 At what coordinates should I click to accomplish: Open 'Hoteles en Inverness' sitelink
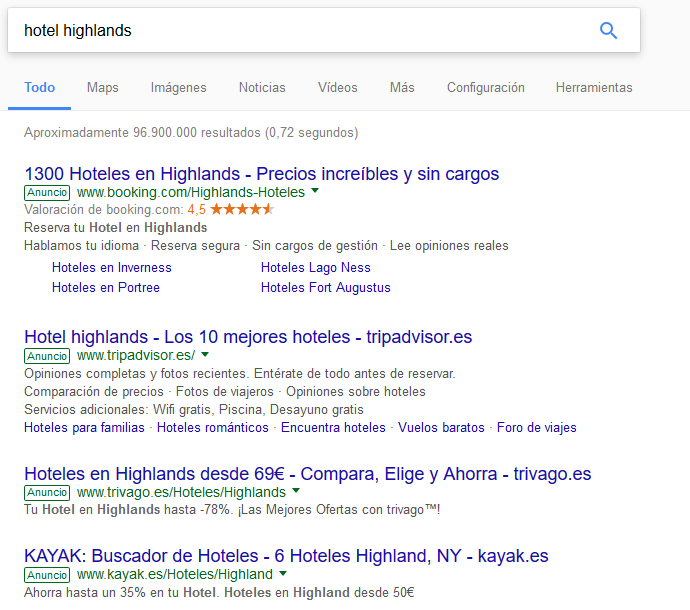112,268
